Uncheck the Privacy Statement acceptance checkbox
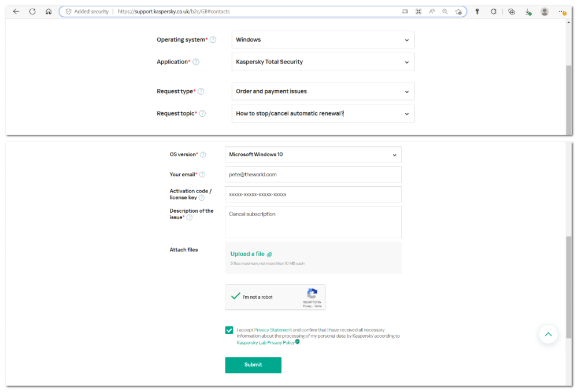This screenshot has height=392, width=578. (x=229, y=330)
